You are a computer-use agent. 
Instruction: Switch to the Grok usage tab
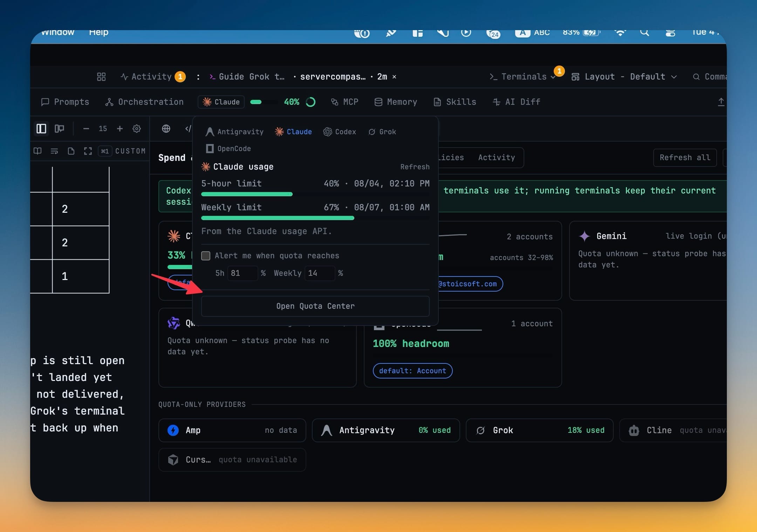coord(382,132)
